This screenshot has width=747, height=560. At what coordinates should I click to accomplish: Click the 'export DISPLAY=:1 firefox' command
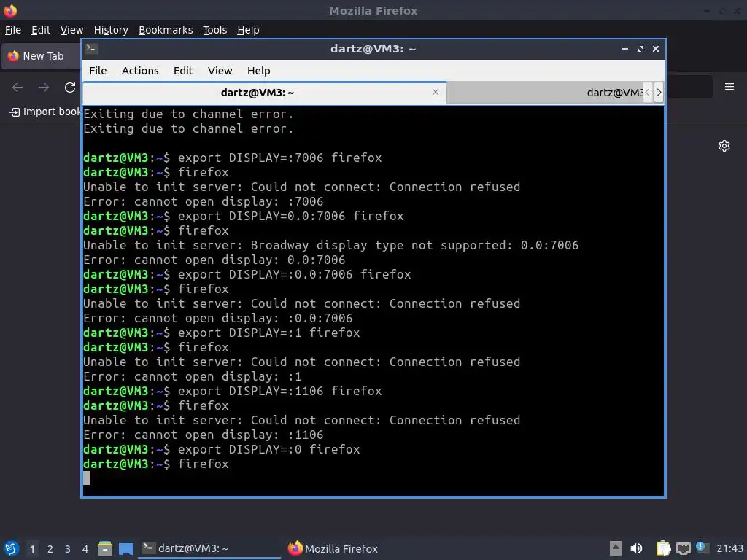coord(268,332)
